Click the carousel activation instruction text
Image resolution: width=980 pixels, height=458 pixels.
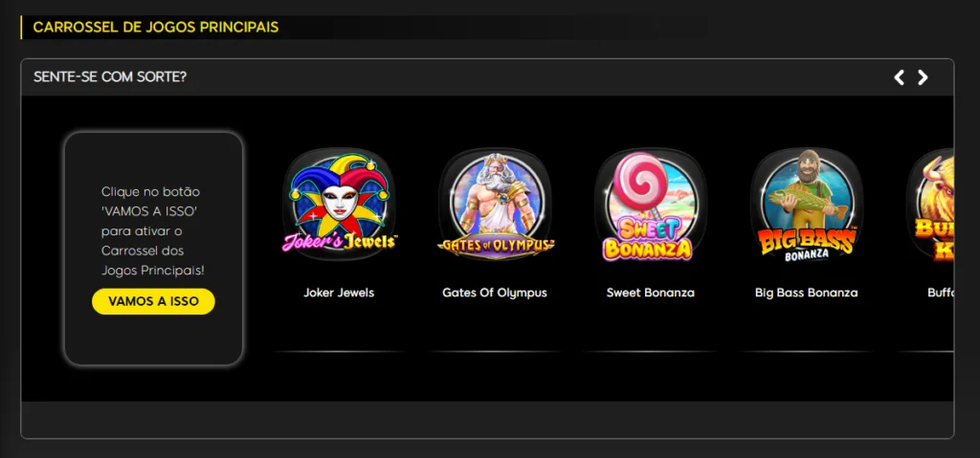coord(153,231)
